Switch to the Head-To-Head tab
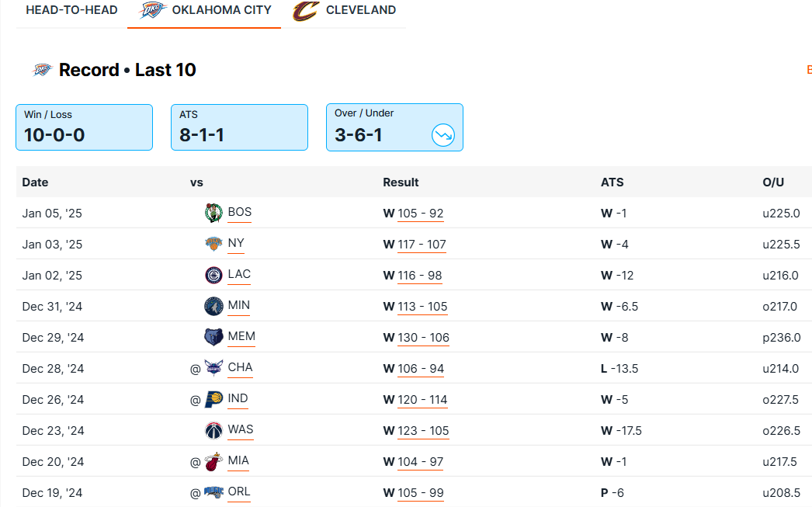Image resolution: width=812 pixels, height=507 pixels. click(x=71, y=10)
